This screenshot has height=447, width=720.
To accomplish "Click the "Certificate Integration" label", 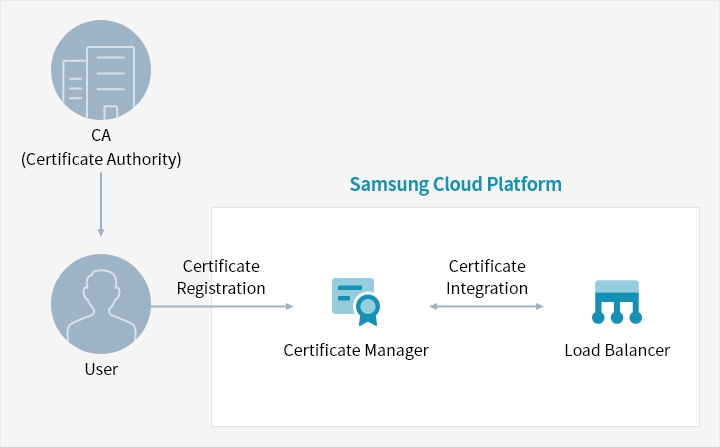I will click(487, 277).
